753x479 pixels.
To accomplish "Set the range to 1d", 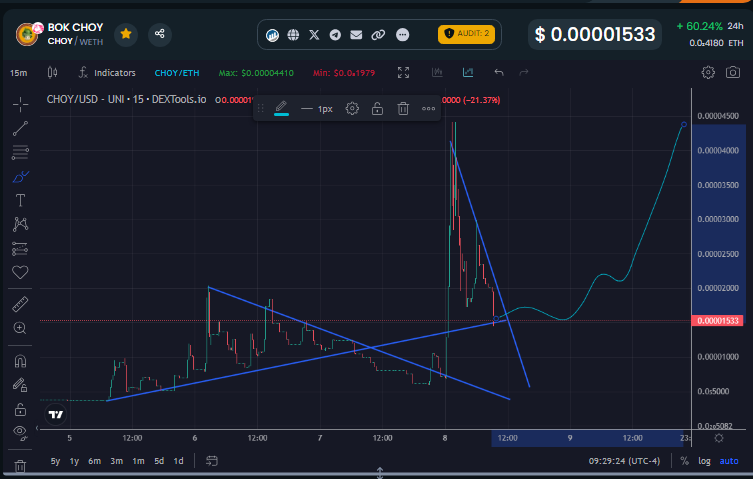I will (x=178, y=461).
